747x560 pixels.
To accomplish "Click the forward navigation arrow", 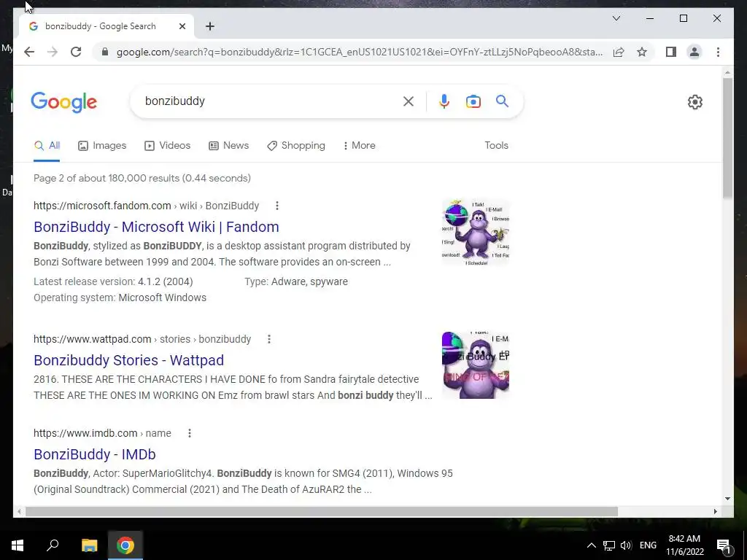I will coord(53,52).
